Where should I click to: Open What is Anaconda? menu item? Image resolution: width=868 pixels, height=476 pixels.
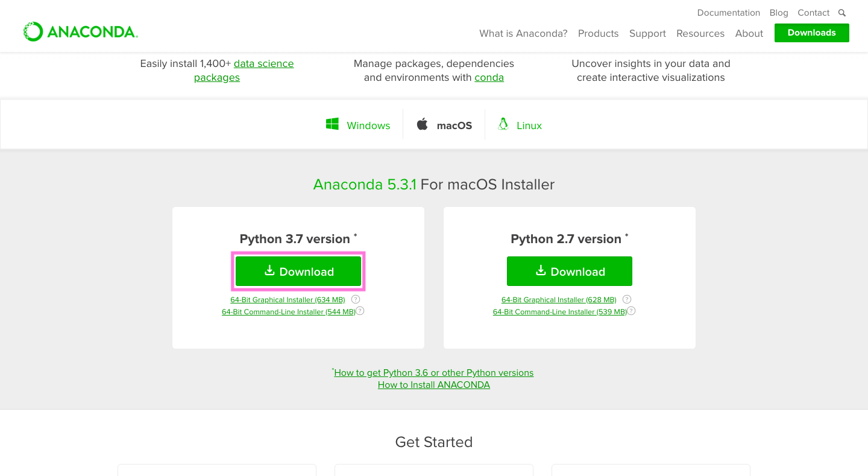pyautogui.click(x=523, y=33)
